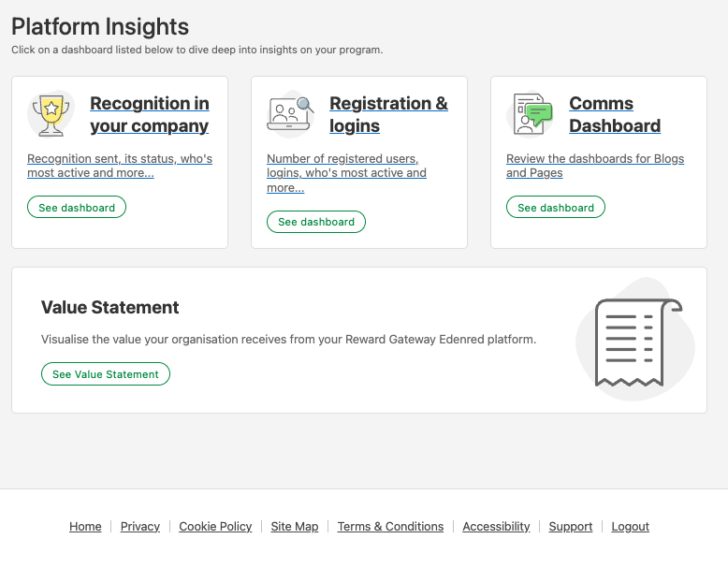Open the Cookie Policy footer link
728x568 pixels.
coord(215,526)
